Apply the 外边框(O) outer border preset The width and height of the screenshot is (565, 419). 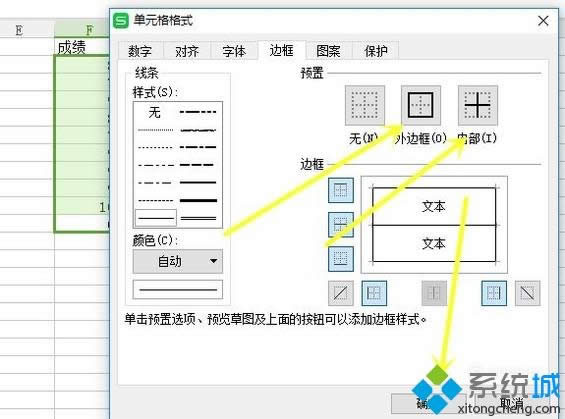(421, 105)
